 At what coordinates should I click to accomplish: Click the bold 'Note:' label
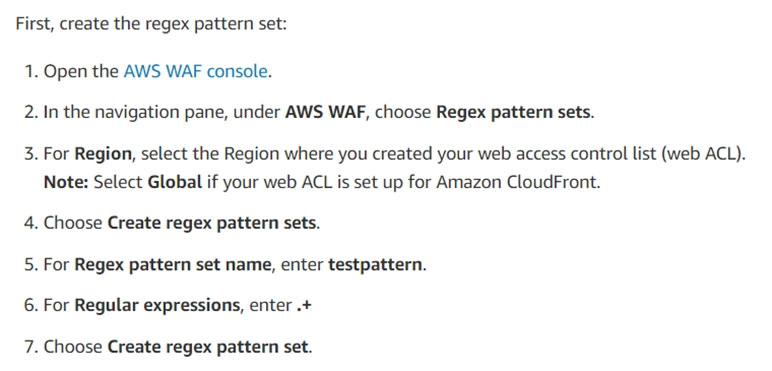[66, 182]
